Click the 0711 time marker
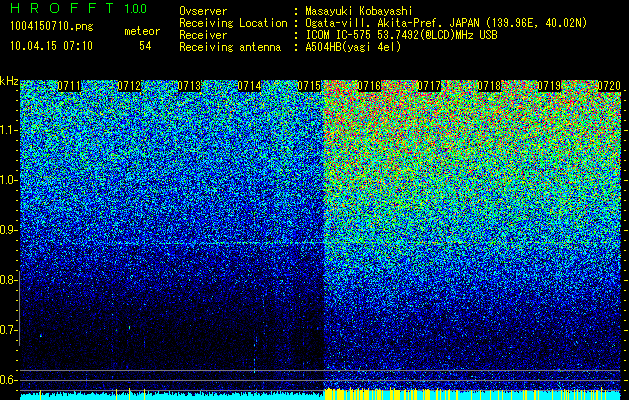This screenshot has height=400, width=629. click(69, 86)
